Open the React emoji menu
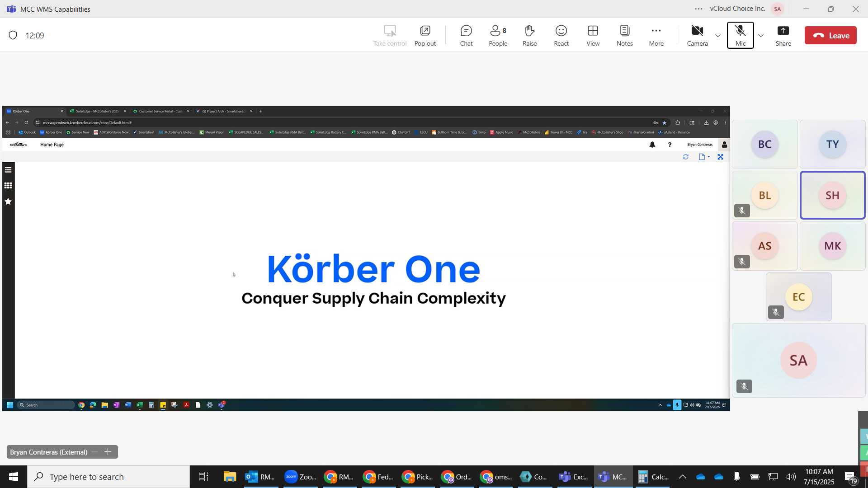This screenshot has width=868, height=488. click(561, 36)
